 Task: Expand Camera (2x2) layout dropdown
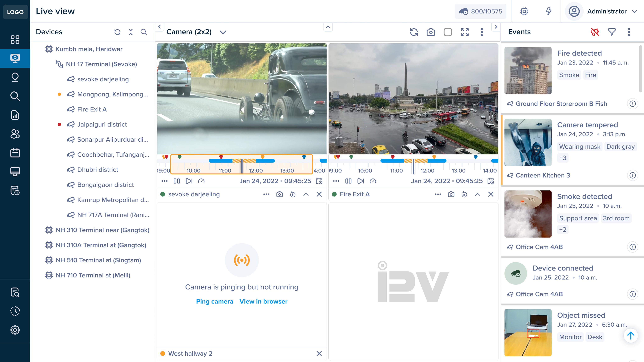pos(223,32)
